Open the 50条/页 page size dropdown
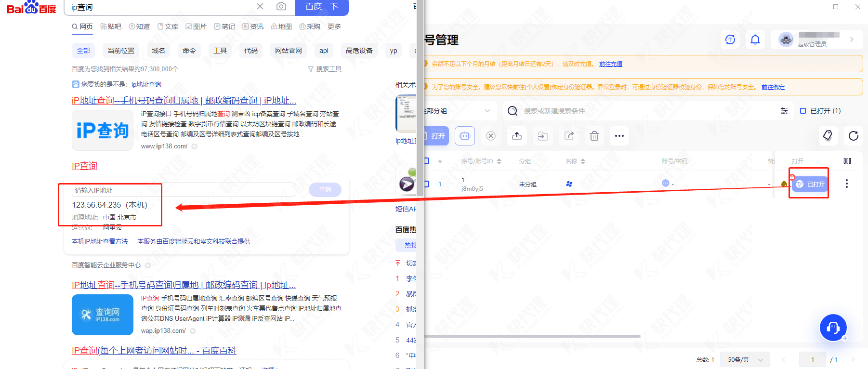The image size is (868, 369). pos(745,359)
